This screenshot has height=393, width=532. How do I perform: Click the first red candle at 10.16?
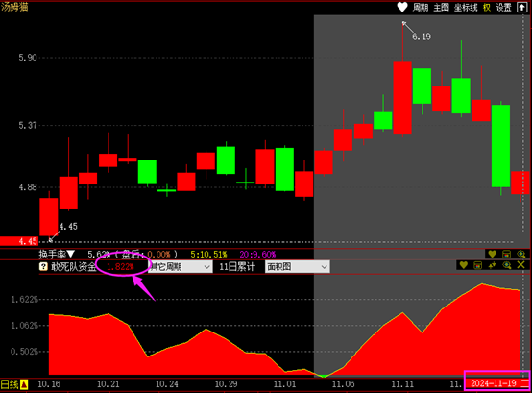(49, 217)
